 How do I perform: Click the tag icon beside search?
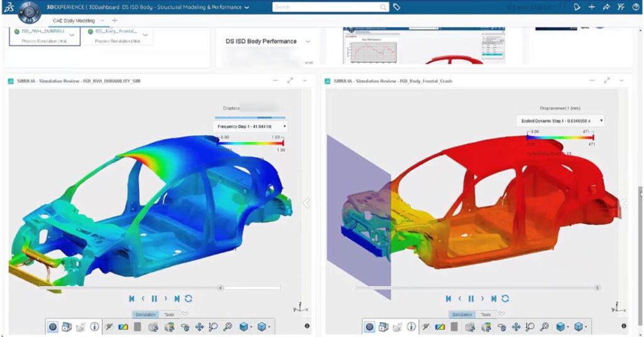click(x=396, y=7)
